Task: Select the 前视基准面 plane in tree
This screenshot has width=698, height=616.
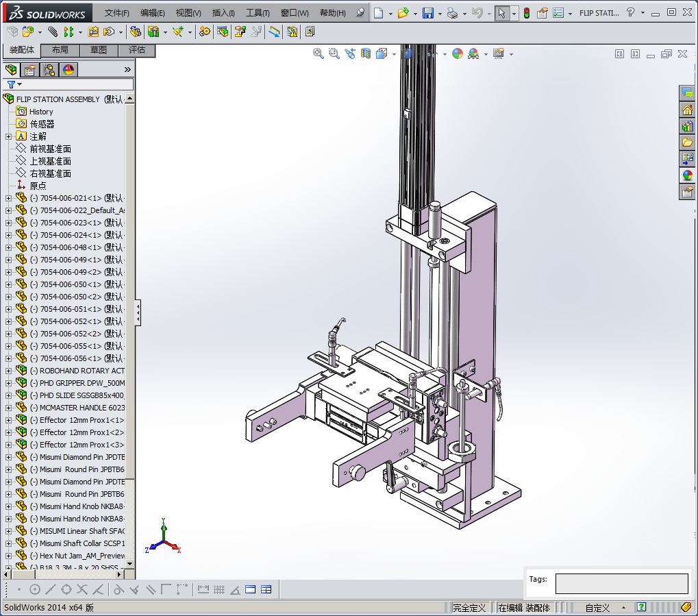Action: pyautogui.click(x=50, y=149)
